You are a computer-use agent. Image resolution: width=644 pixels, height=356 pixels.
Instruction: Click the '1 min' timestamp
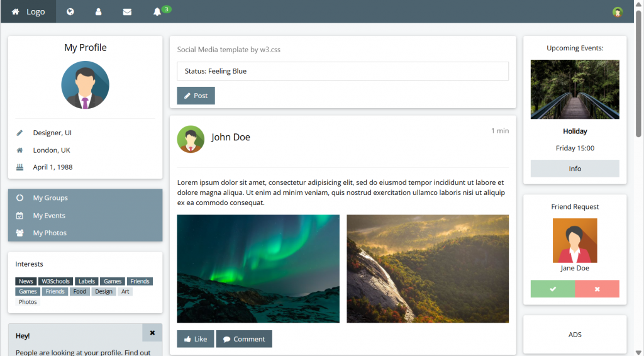[500, 131]
